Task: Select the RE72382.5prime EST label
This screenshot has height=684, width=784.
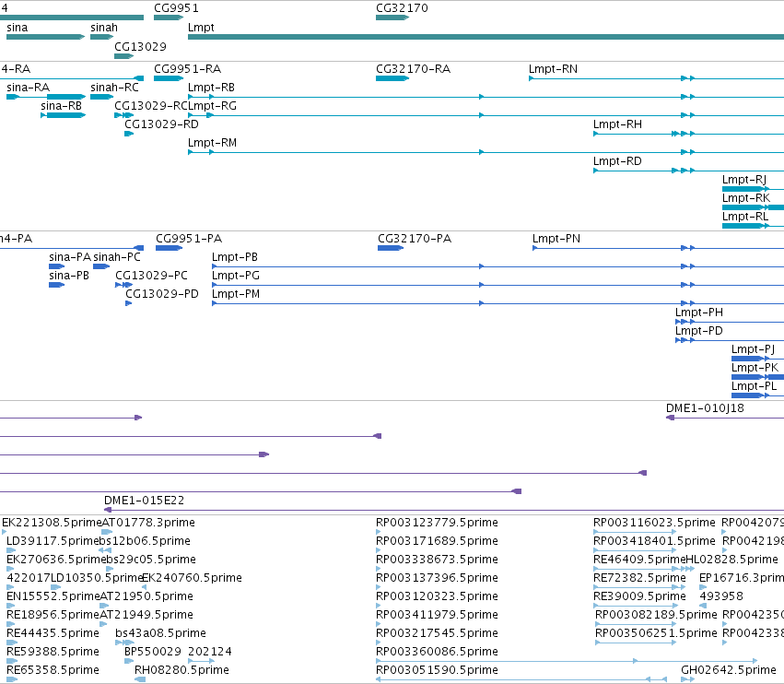Action: [x=639, y=578]
